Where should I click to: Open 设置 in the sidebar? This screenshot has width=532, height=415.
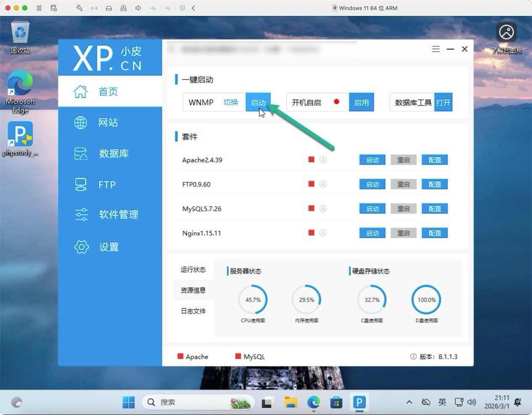pyautogui.click(x=110, y=247)
